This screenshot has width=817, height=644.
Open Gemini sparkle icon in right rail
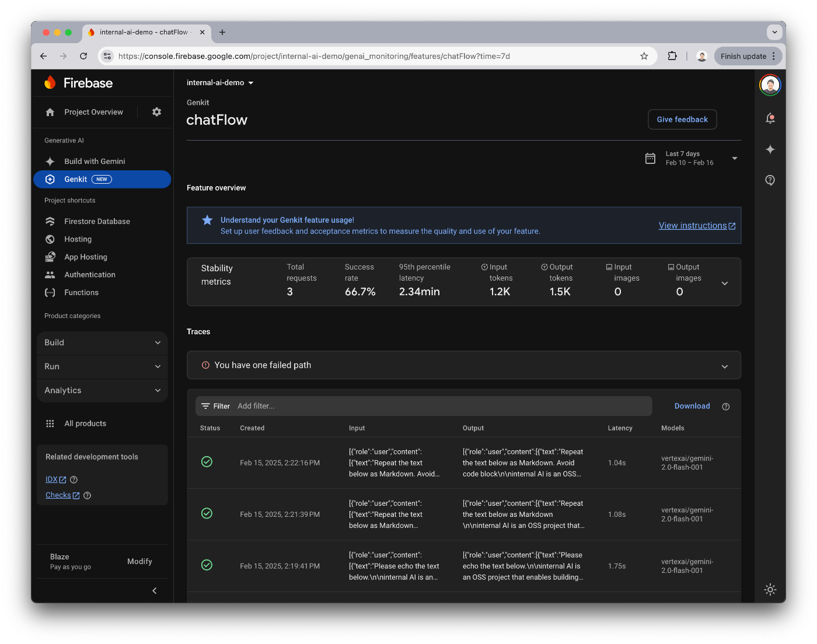click(770, 149)
